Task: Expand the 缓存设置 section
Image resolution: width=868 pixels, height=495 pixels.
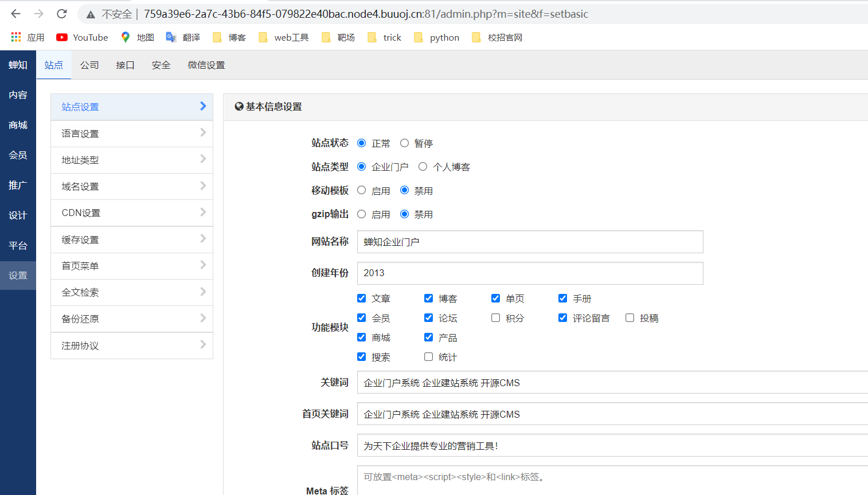Action: click(x=132, y=239)
